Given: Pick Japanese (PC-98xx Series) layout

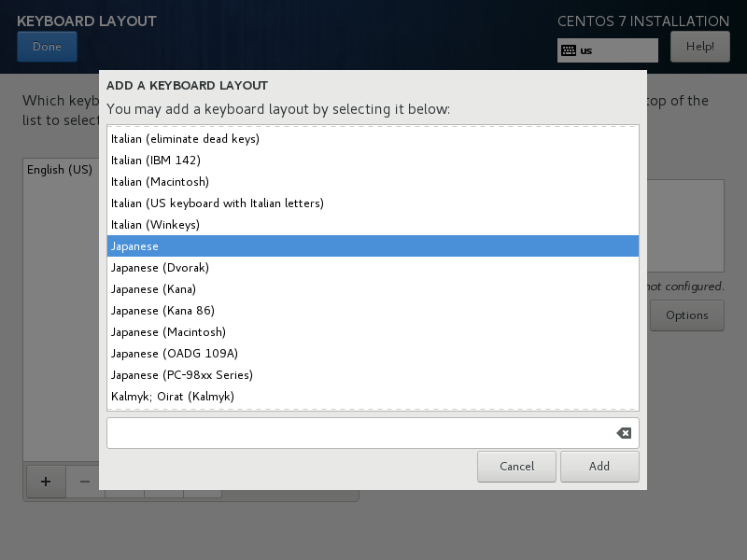Looking at the screenshot, I should (x=373, y=375).
